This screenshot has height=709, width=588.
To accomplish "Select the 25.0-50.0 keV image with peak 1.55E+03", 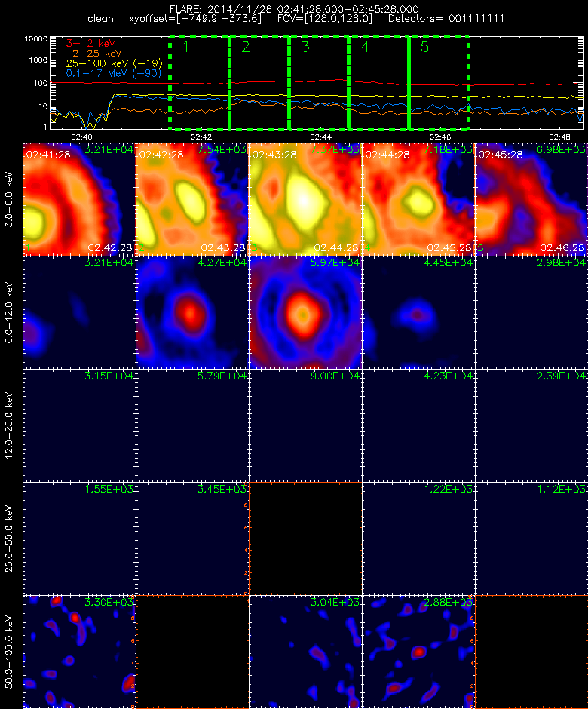I will [x=79, y=539].
